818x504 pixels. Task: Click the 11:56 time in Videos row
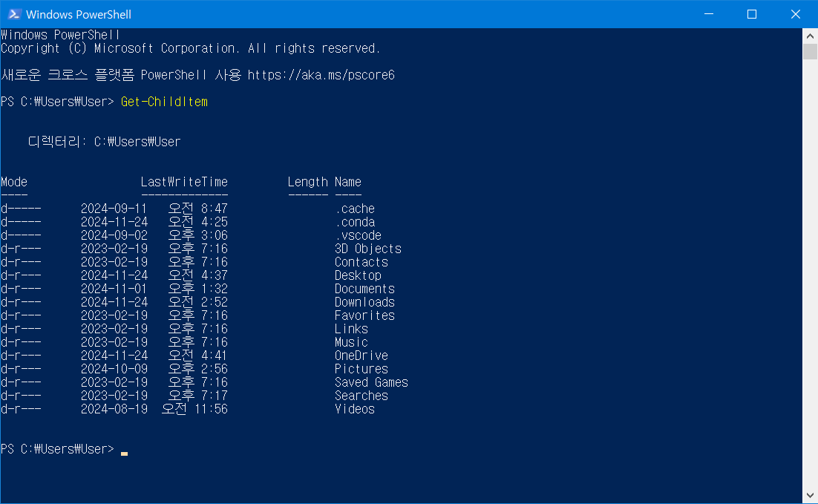pyautogui.click(x=212, y=409)
